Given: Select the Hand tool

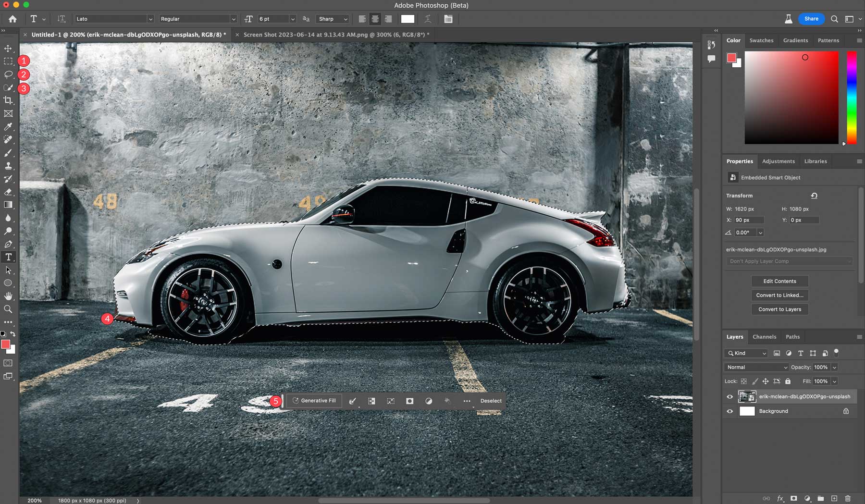Looking at the screenshot, I should [x=8, y=296].
